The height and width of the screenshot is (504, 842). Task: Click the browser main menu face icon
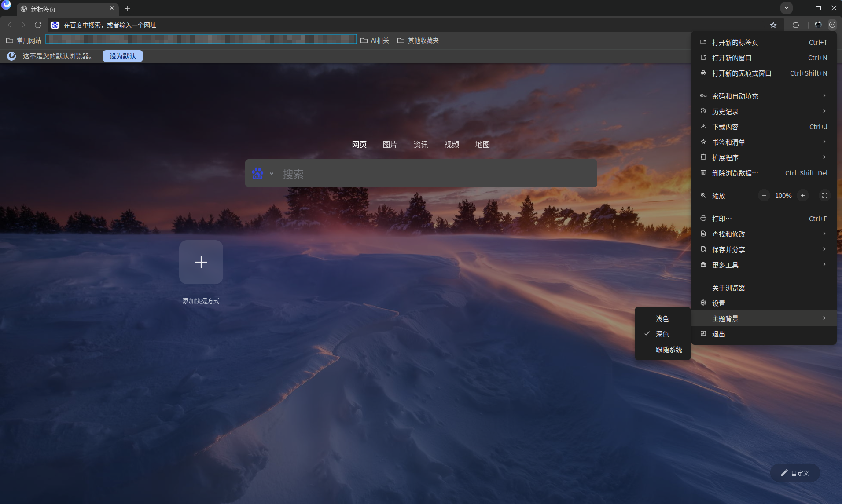(832, 25)
